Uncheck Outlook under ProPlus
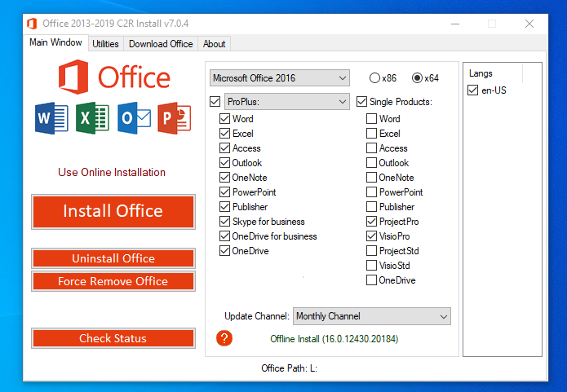 [224, 162]
